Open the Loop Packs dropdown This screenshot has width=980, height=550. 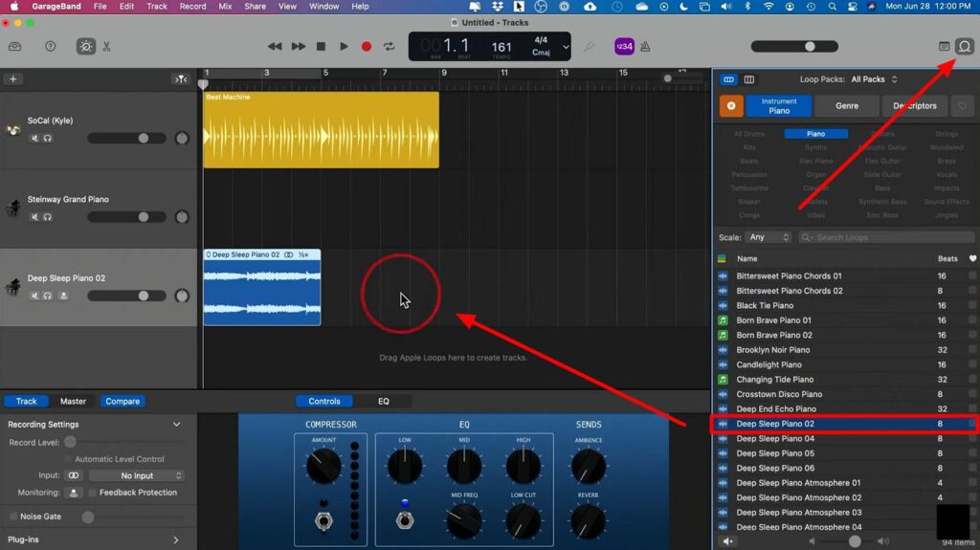click(x=874, y=79)
